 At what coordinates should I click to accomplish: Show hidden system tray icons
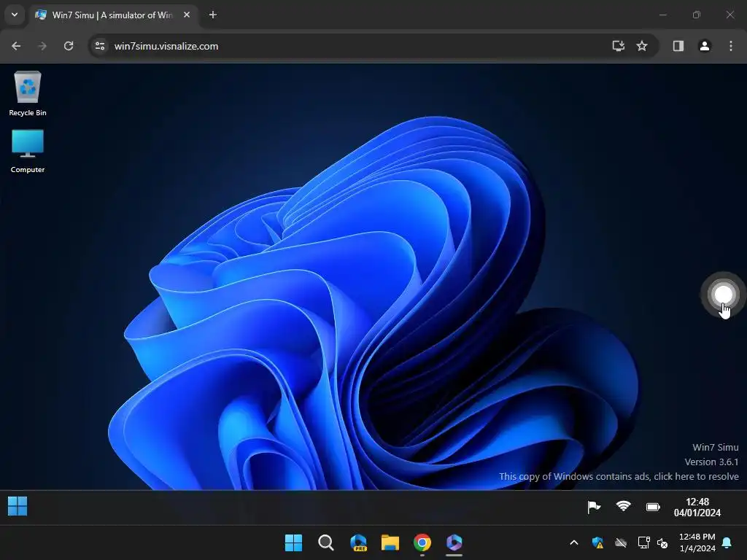574,542
